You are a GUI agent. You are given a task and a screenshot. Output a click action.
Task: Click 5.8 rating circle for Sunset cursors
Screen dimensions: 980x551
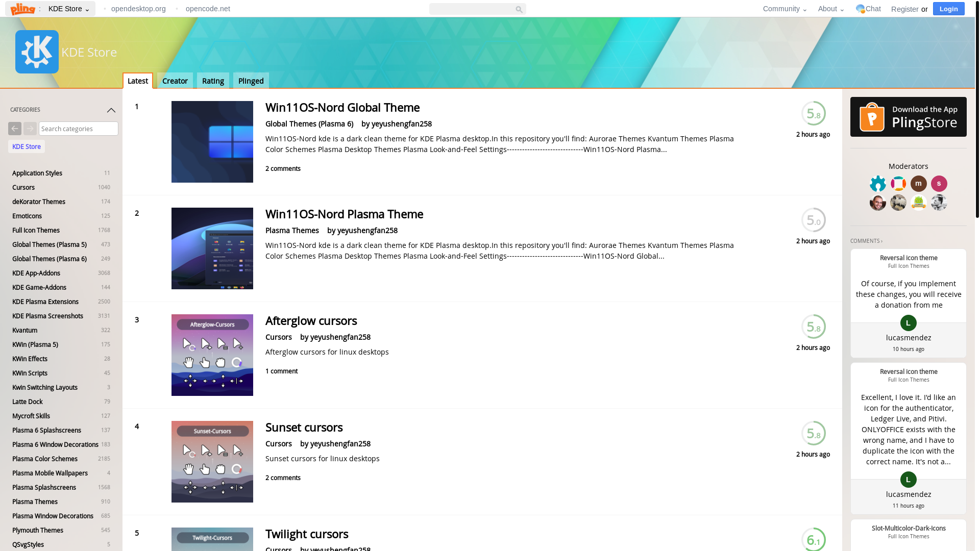pyautogui.click(x=813, y=433)
